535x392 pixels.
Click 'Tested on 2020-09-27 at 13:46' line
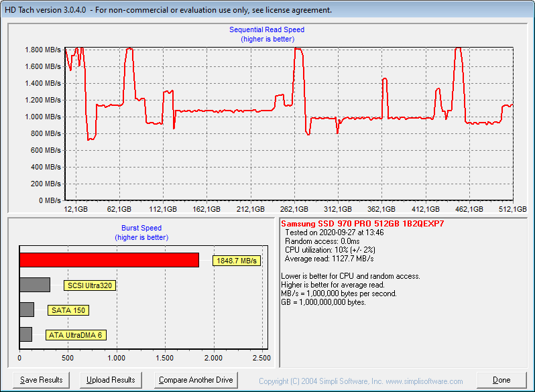click(x=335, y=233)
